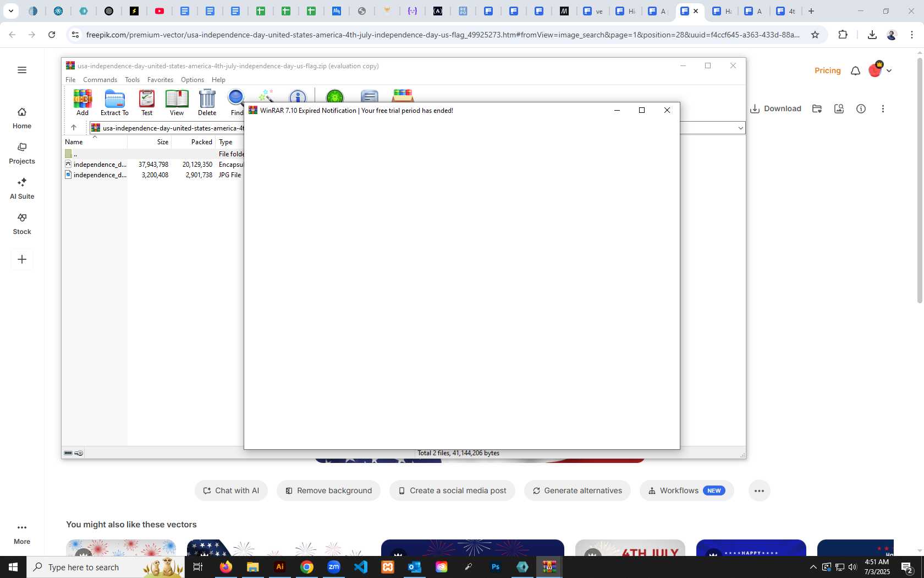The image size is (924, 578).
Task: Click the up-one-level arrow in WinRAR
Action: (74, 128)
